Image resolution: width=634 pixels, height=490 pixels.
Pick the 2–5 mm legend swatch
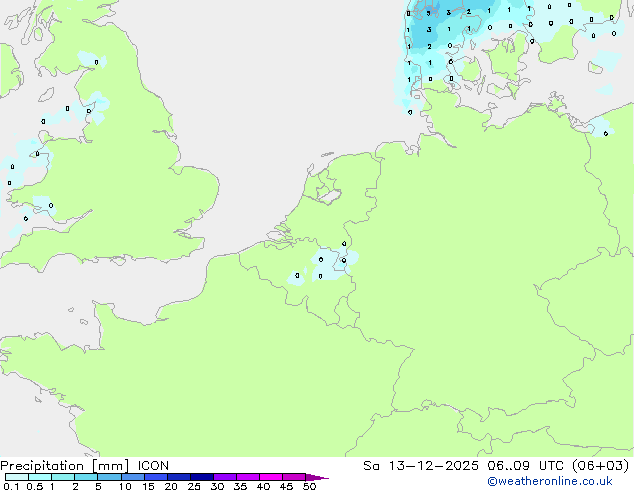86,477
